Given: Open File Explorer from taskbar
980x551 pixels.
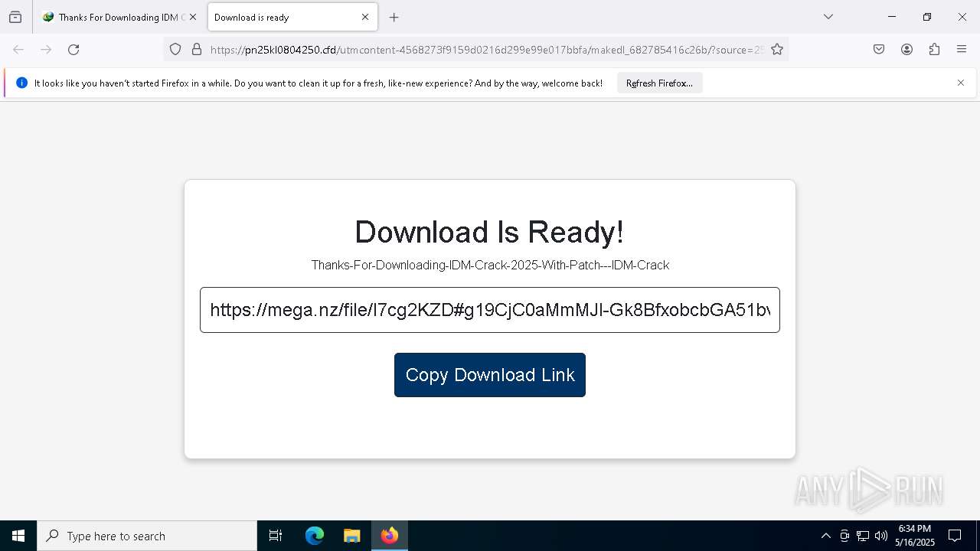Looking at the screenshot, I should point(351,536).
